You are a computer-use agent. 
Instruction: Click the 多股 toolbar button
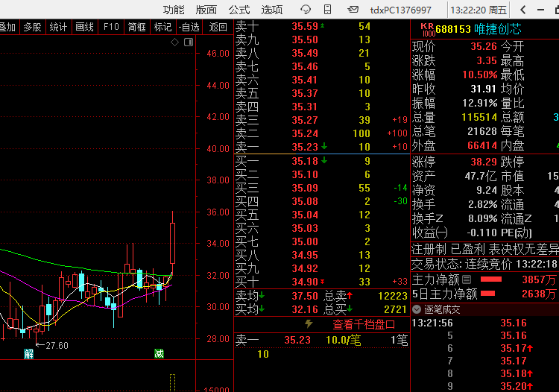pos(33,27)
